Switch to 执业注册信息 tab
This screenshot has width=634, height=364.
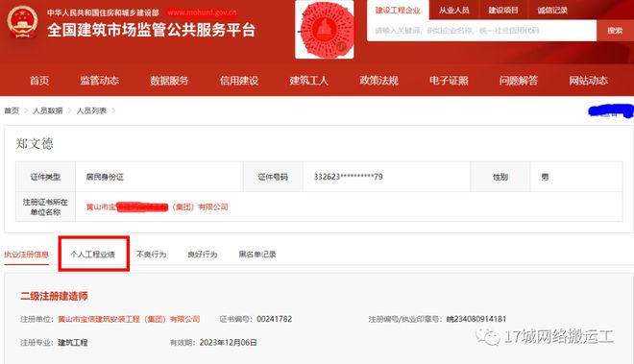tap(26, 255)
